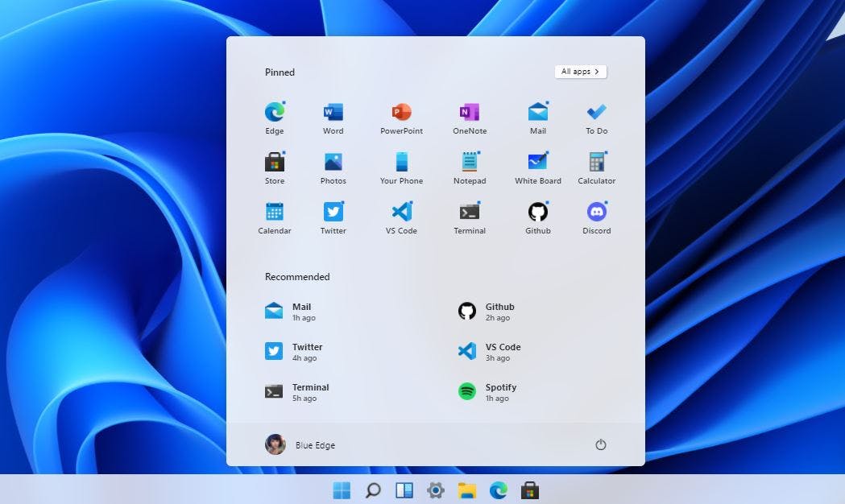Launch the To Do app
The width and height of the screenshot is (845, 504).
click(x=597, y=118)
